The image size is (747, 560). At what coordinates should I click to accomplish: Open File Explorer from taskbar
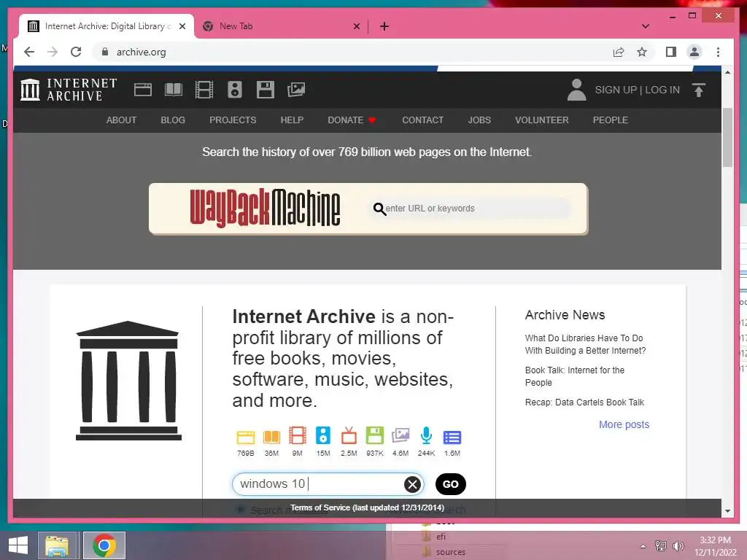[x=57, y=545]
